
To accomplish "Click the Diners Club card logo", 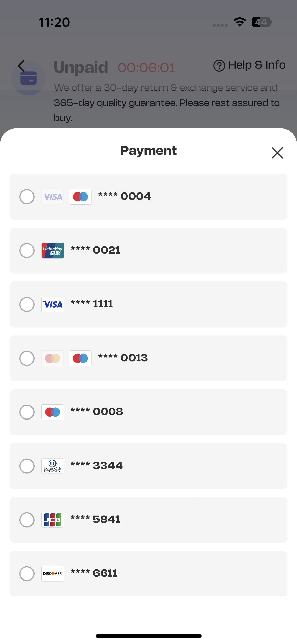I will coord(53,466).
